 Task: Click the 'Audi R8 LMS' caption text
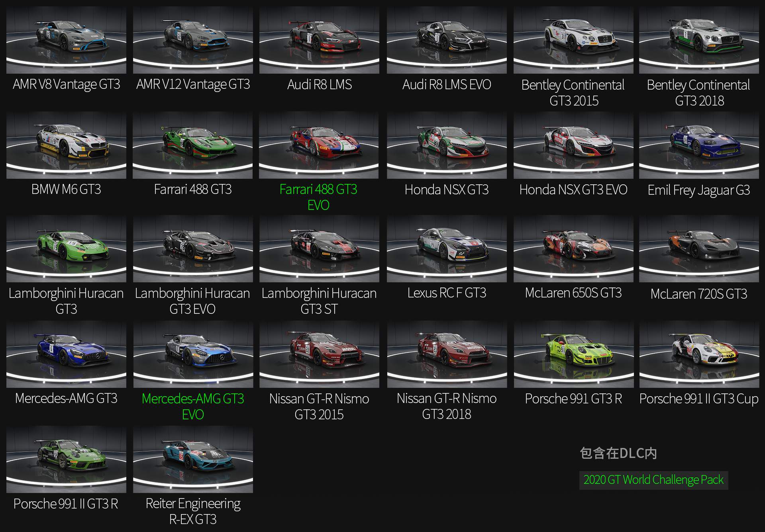click(x=320, y=84)
